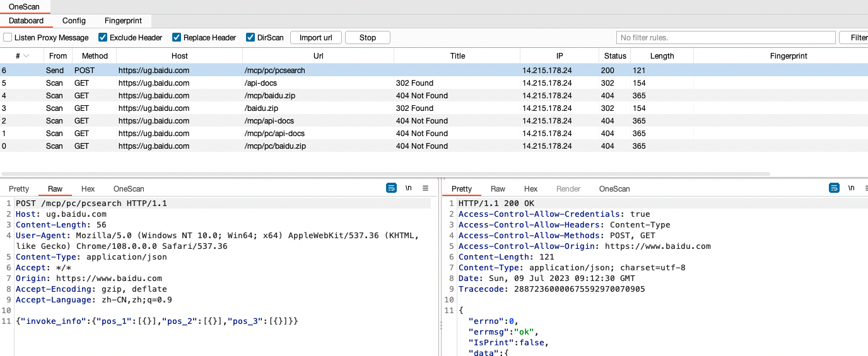The height and width of the screenshot is (356, 868).
Task: Switch to the Databoard tab
Action: point(26,21)
